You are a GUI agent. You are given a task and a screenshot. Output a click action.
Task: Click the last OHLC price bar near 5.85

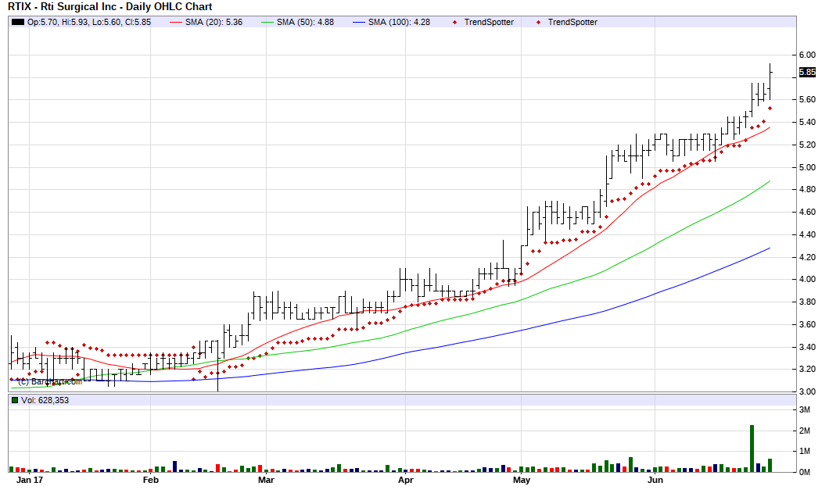[x=770, y=81]
